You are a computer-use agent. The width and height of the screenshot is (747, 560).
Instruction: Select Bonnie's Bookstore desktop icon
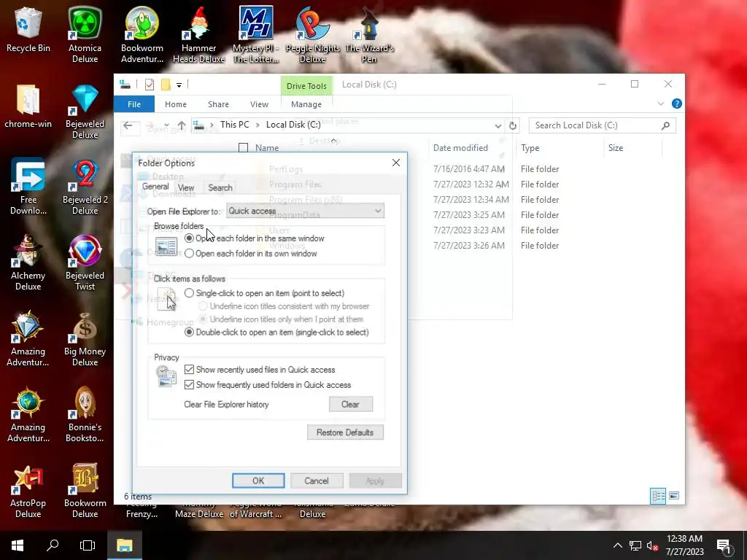pos(85,414)
